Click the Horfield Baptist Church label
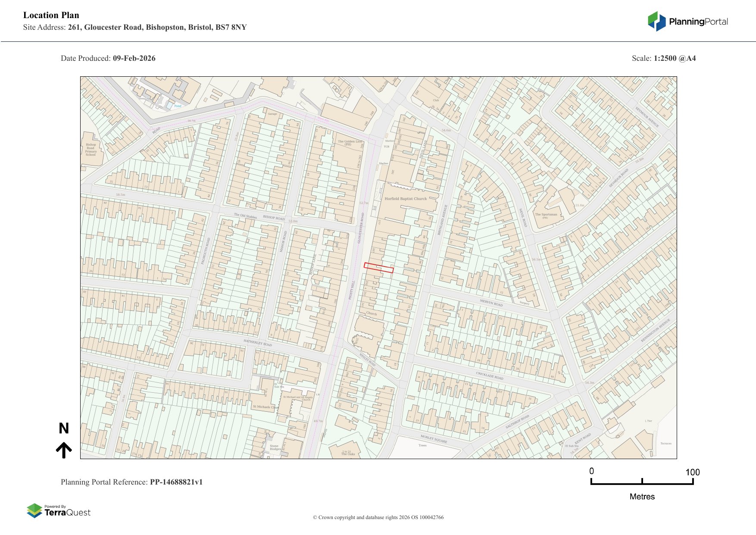756x535 pixels. click(x=405, y=199)
